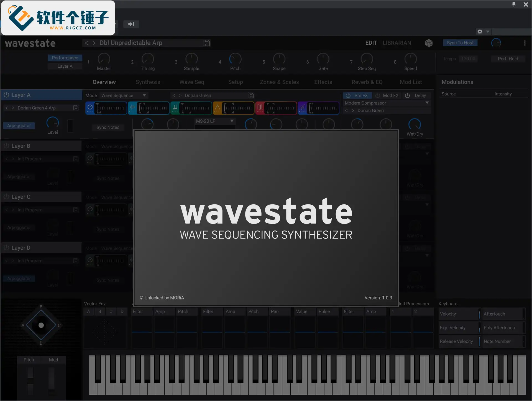Click the vector joystick center dot
The width and height of the screenshot is (532, 401).
41,325
